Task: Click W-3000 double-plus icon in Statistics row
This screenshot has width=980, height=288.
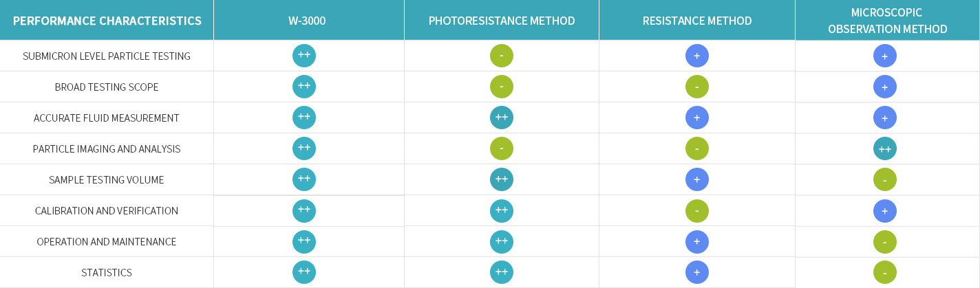Action: (x=304, y=272)
